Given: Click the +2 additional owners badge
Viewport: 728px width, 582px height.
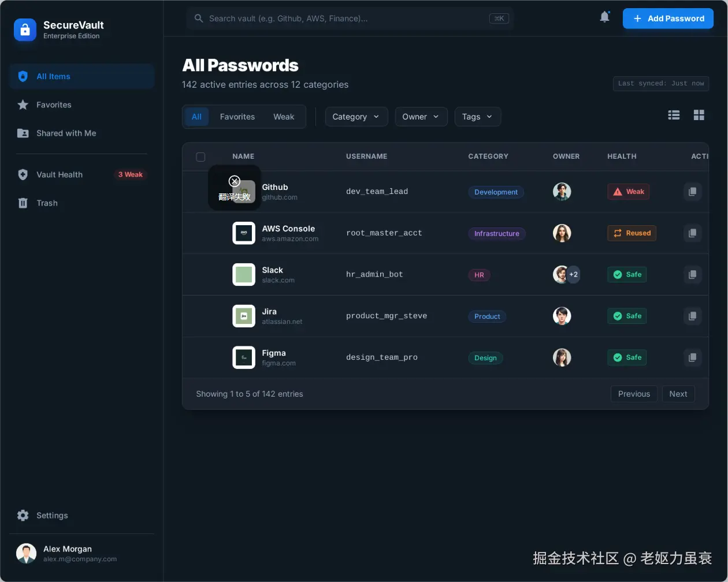Looking at the screenshot, I should [x=573, y=274].
